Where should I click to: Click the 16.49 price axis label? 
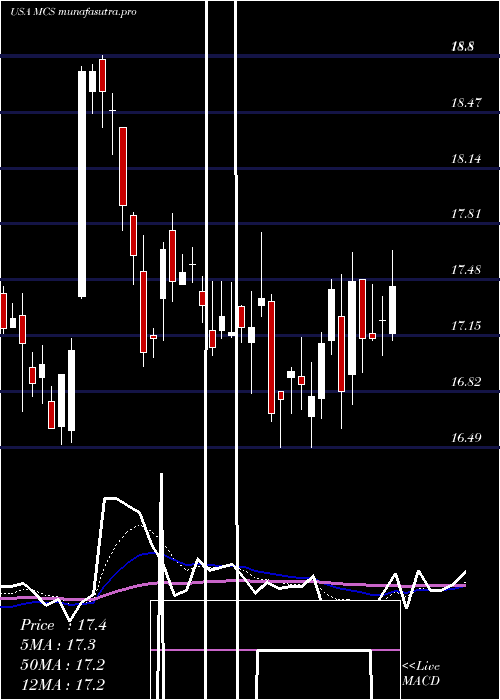(467, 438)
